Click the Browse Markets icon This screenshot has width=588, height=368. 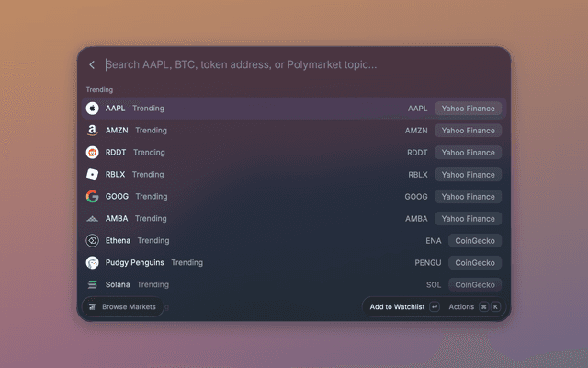(x=92, y=306)
